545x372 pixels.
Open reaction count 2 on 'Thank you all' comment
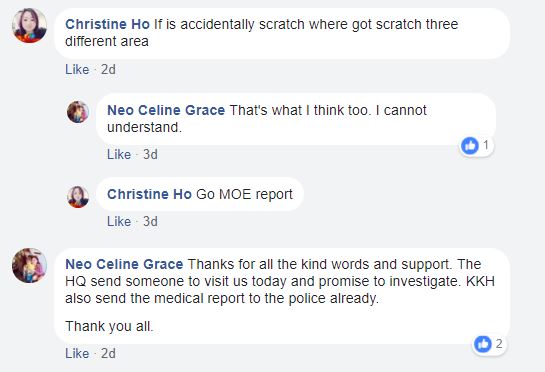499,344
